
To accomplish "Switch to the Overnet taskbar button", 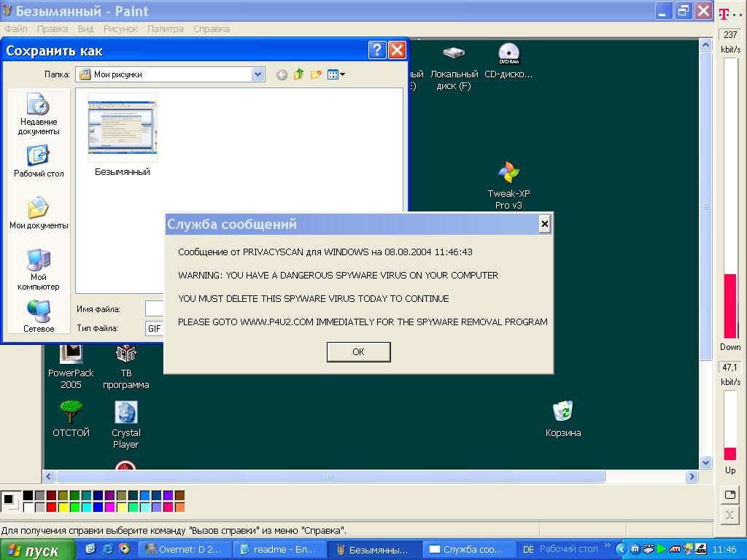I will tap(185, 550).
